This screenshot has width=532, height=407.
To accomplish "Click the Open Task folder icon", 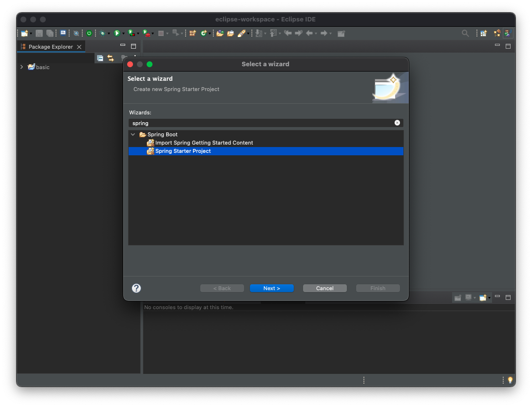I will pyautogui.click(x=231, y=33).
